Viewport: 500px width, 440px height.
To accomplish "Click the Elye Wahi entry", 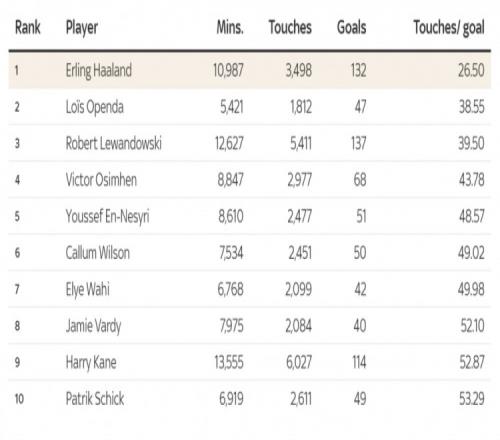I will (x=88, y=290).
